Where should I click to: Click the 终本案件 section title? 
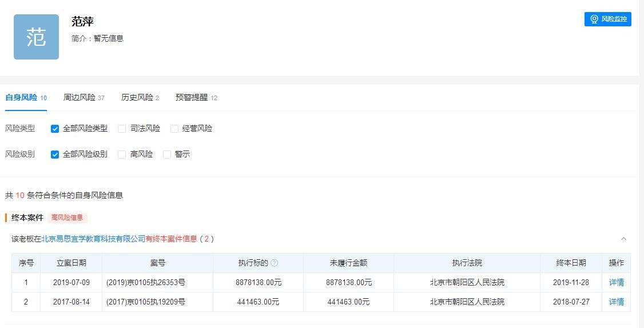pos(27,218)
